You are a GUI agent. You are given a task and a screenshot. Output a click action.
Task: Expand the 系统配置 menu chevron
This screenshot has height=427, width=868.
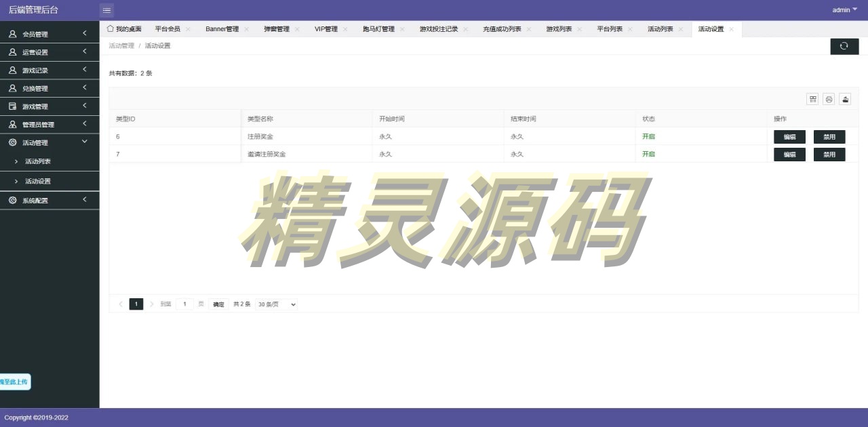point(85,199)
